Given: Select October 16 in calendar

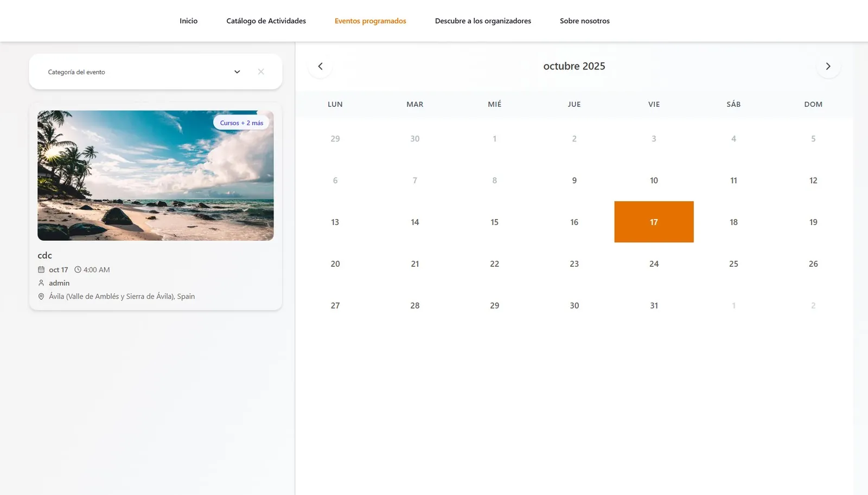Looking at the screenshot, I should tap(574, 222).
